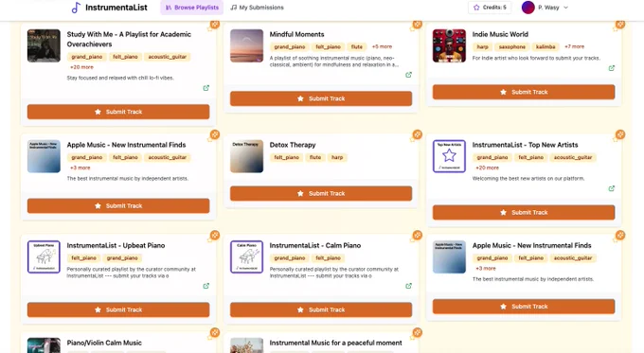
Task: Open external link for Upbeat Piano playlist
Action: (206, 286)
